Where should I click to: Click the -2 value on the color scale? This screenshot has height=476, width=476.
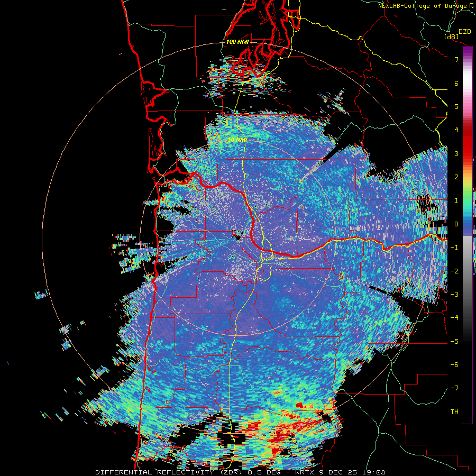454,271
